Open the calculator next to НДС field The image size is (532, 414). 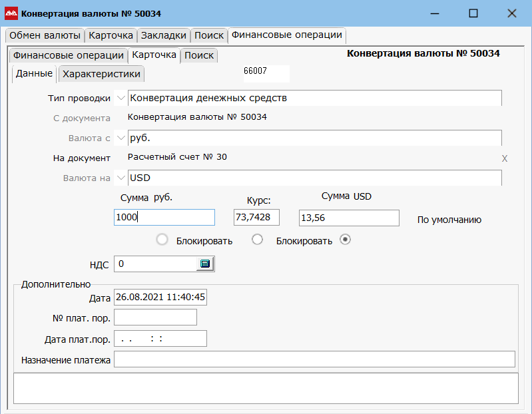[205, 264]
